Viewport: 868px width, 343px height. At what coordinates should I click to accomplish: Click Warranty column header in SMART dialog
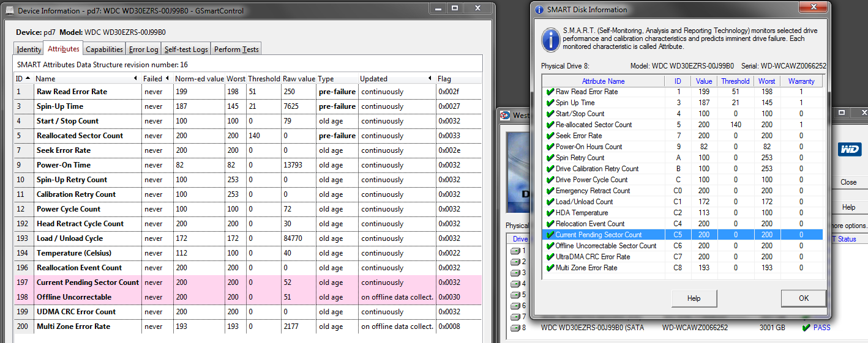[x=801, y=81]
